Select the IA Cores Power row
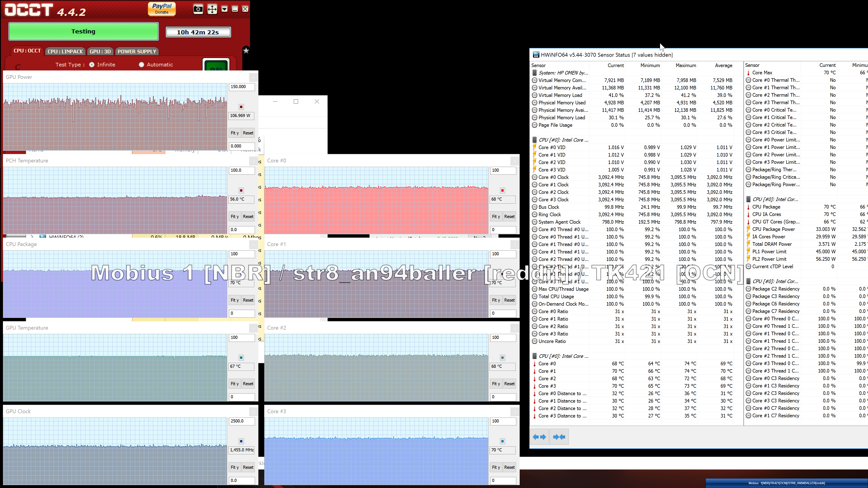Viewport: 868px width, 488px height. pos(806,237)
